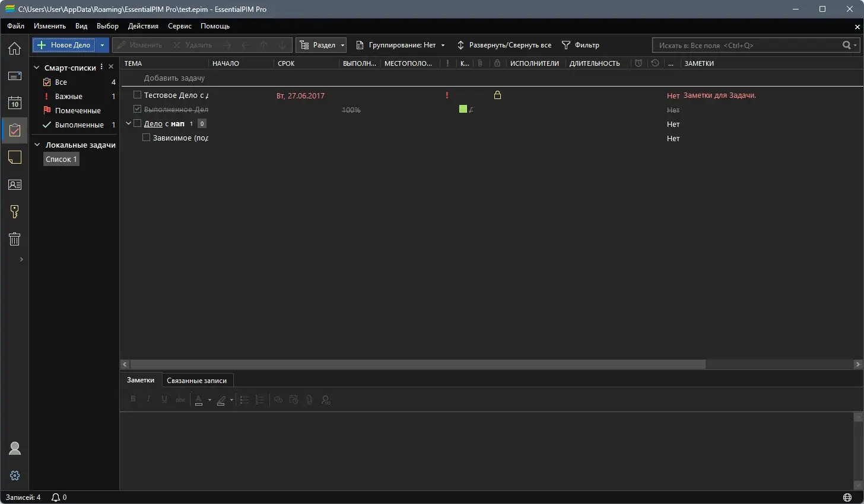Open the Файл menu
The image size is (864, 504).
pyautogui.click(x=16, y=26)
